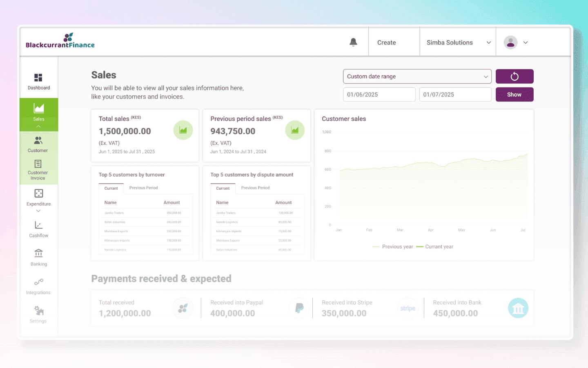This screenshot has height=368, width=588.
Task: Click the Total sales value 1,500,000.00
Action: 125,131
